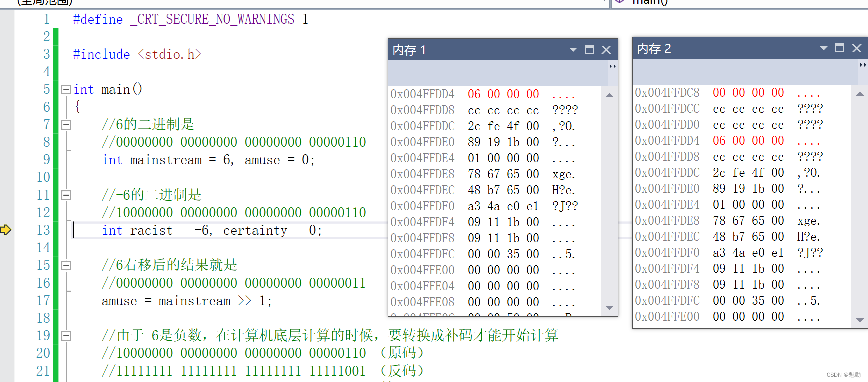
Task: Click the current statement arrow at line 13
Action: click(x=6, y=230)
